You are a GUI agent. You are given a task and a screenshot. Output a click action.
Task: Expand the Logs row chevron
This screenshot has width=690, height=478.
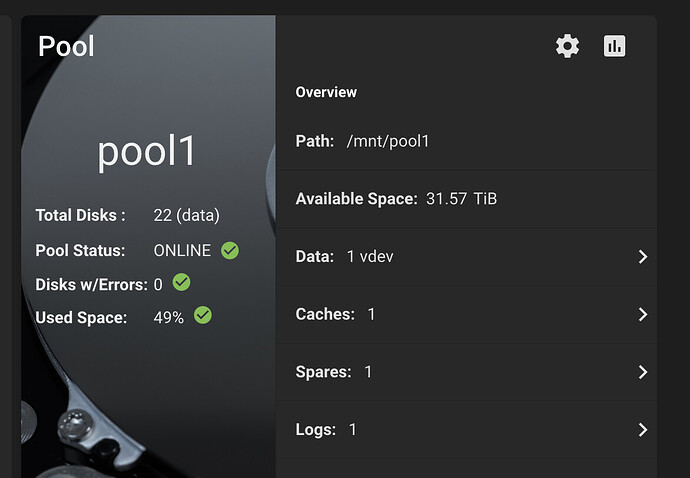point(642,430)
